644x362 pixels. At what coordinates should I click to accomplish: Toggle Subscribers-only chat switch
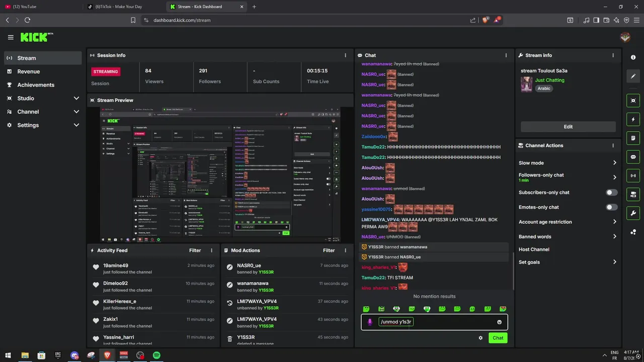612,193
